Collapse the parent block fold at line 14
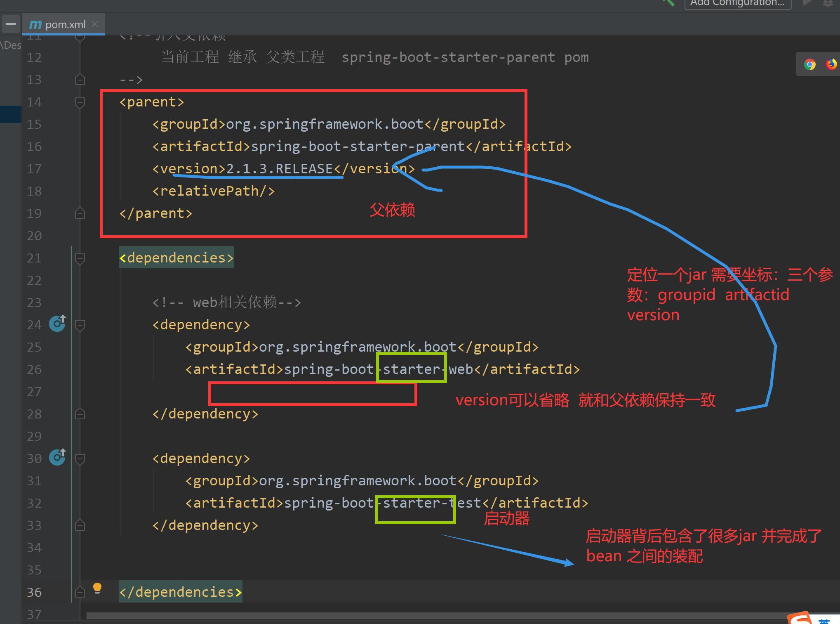 80,102
